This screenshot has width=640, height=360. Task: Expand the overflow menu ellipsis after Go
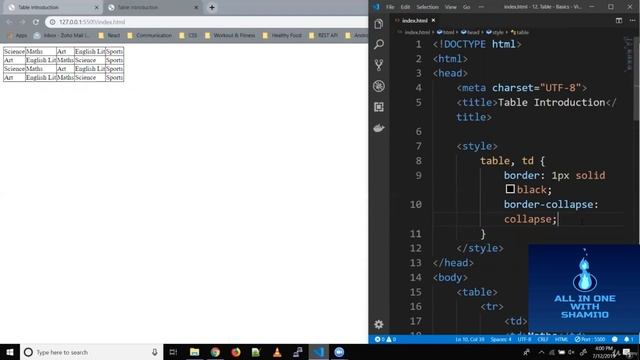click(481, 7)
